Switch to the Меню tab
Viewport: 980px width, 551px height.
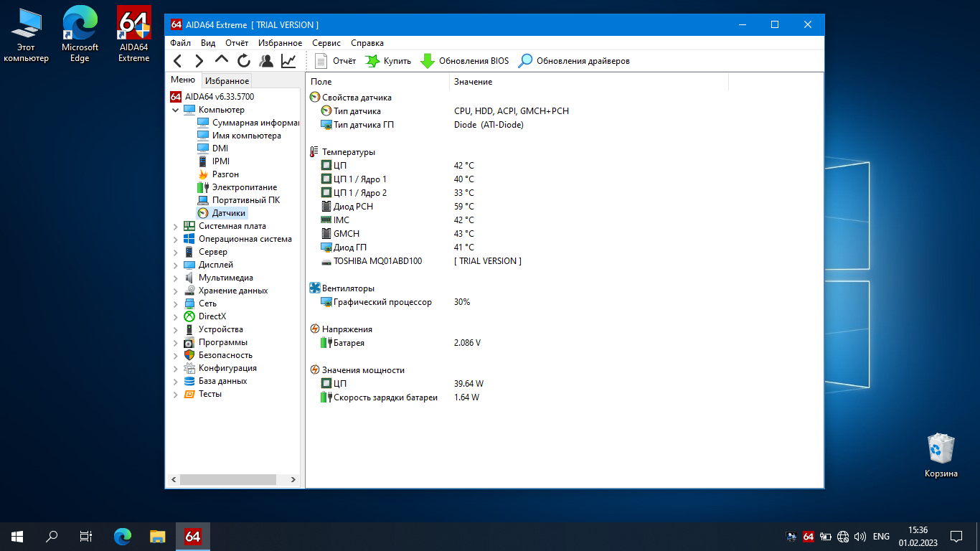183,80
